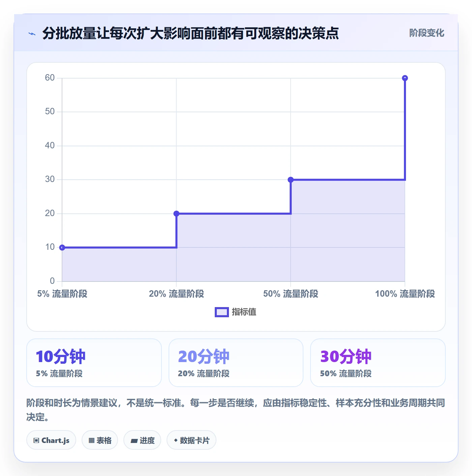The image size is (472, 476).
Task: Select the 数据卡片 tag
Action: (x=191, y=440)
